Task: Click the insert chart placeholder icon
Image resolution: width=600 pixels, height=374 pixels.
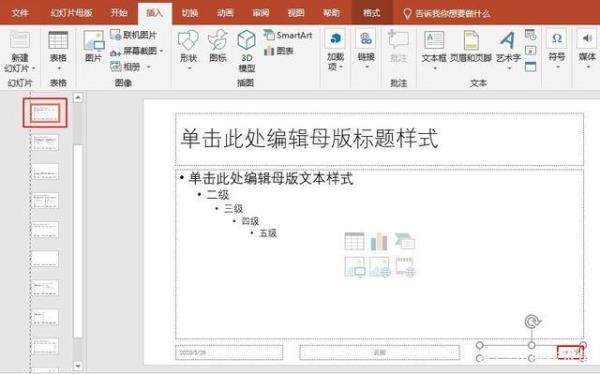Action: (x=379, y=241)
